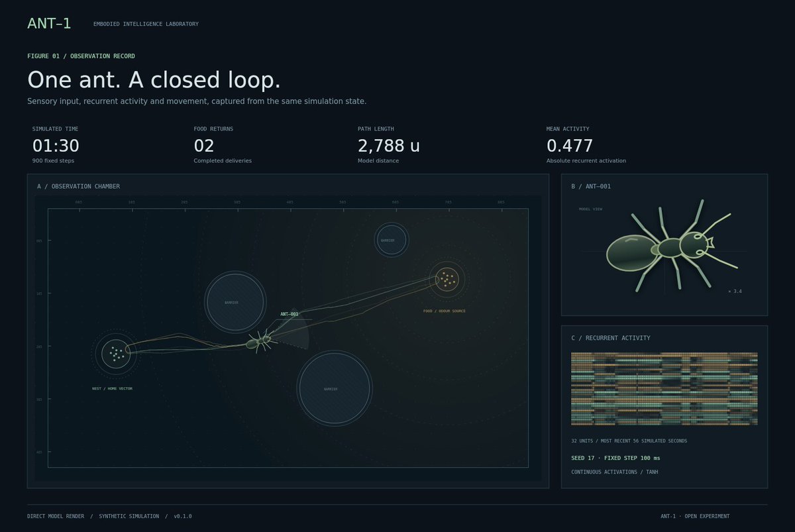Click the small barrier circle near food source
Image resolution: width=795 pixels, height=532 pixels.
tap(392, 240)
